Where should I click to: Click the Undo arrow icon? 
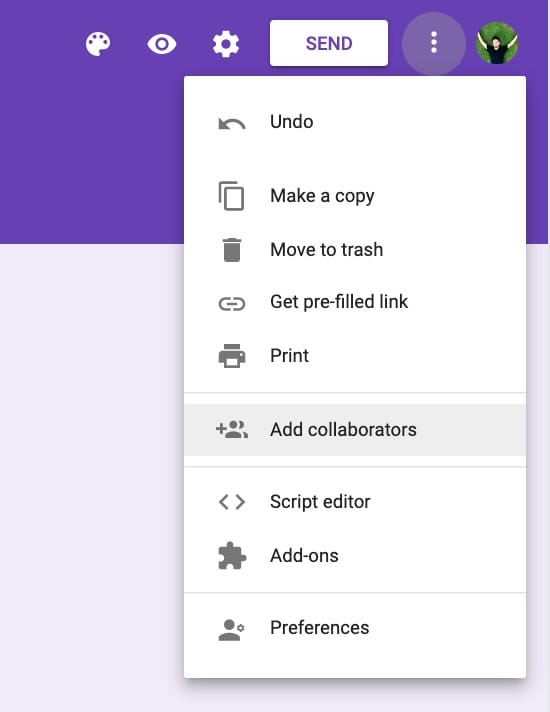click(232, 123)
